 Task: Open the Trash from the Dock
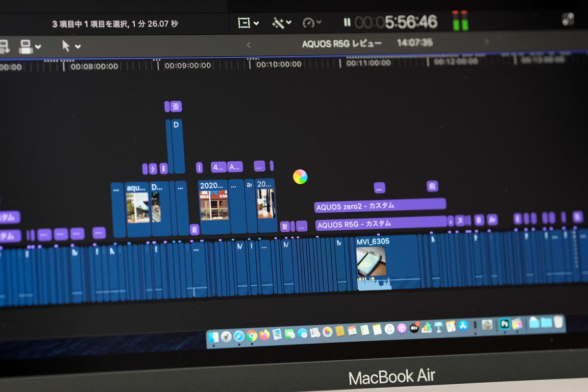point(558,322)
